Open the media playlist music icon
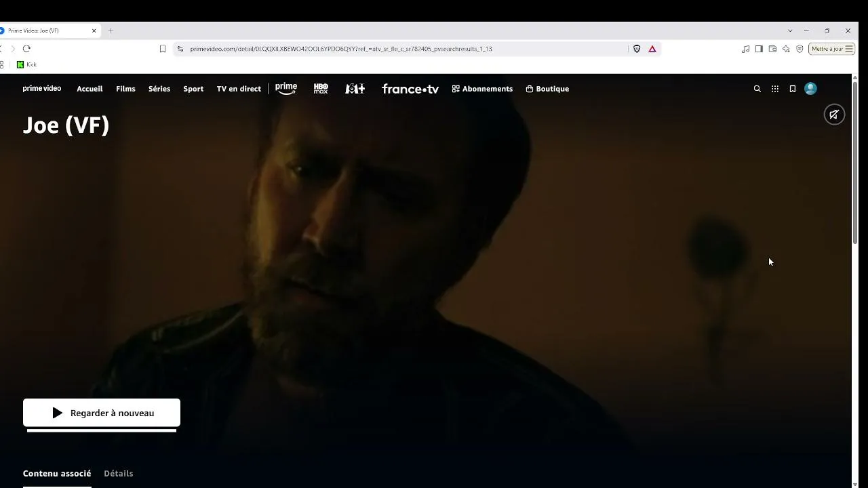 coord(746,49)
